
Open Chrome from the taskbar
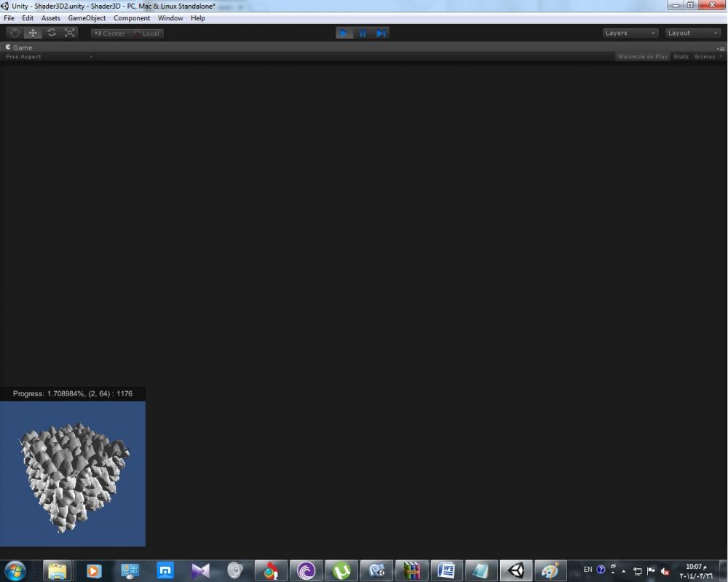271,570
